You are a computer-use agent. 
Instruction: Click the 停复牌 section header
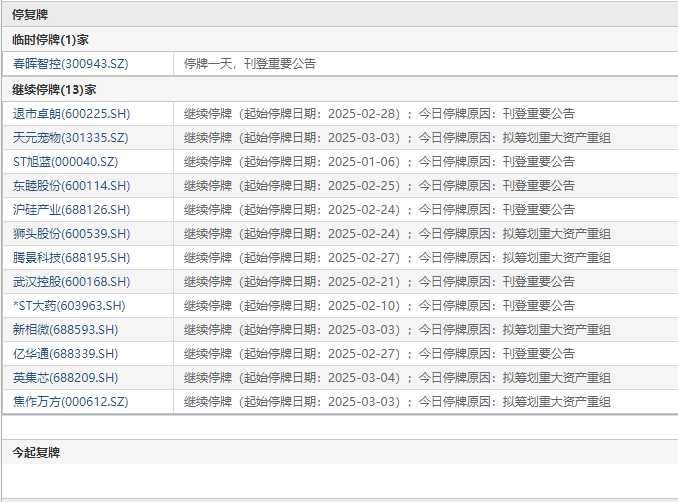point(30,15)
